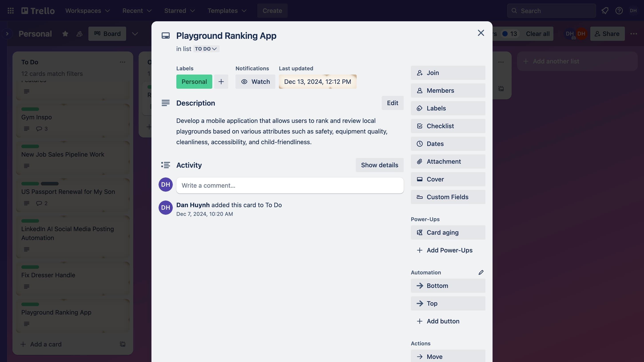Run the Bottom automation button

(448, 286)
